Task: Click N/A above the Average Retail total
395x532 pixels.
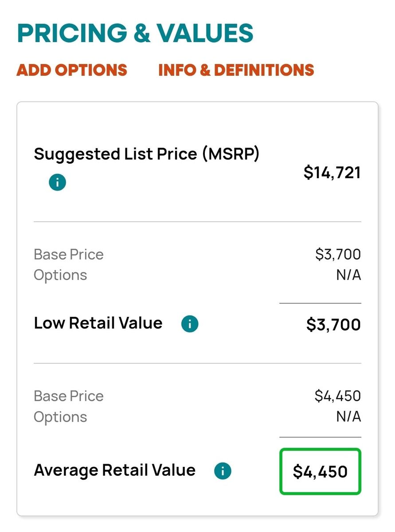Action: pos(348,417)
